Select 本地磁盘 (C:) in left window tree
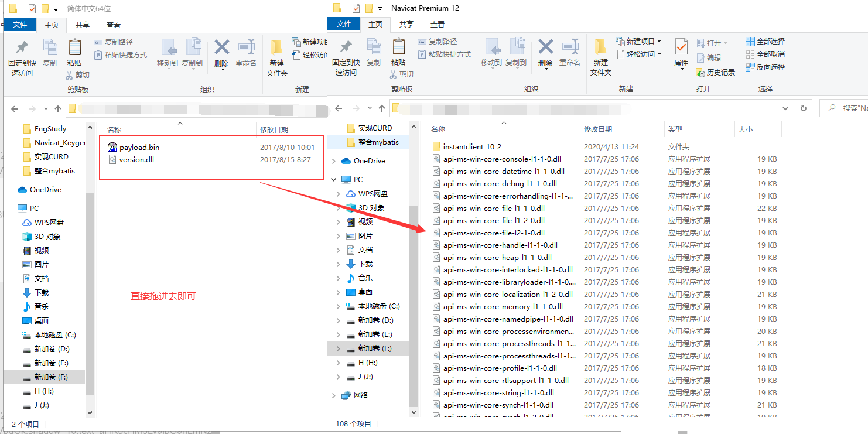Viewport: 868px width, 434px height. pos(49,335)
